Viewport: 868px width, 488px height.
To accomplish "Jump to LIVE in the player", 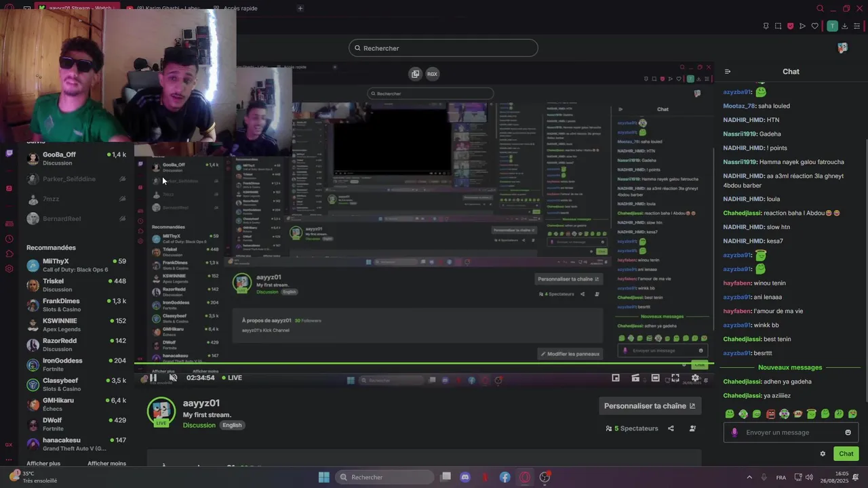I will point(231,378).
